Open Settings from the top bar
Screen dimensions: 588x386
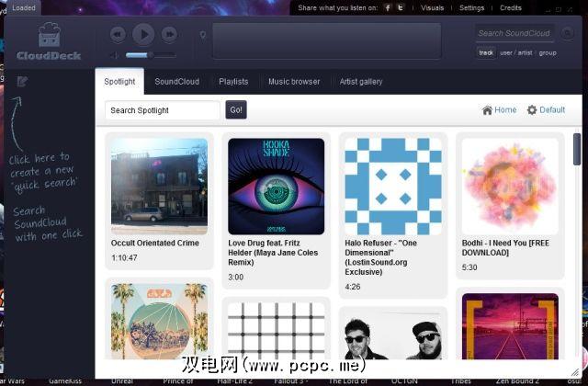click(x=471, y=8)
